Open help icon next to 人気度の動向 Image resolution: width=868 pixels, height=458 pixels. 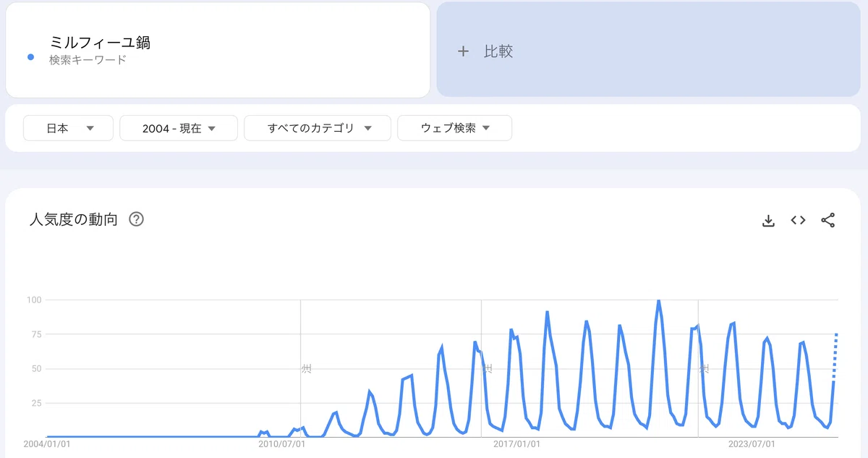[136, 219]
